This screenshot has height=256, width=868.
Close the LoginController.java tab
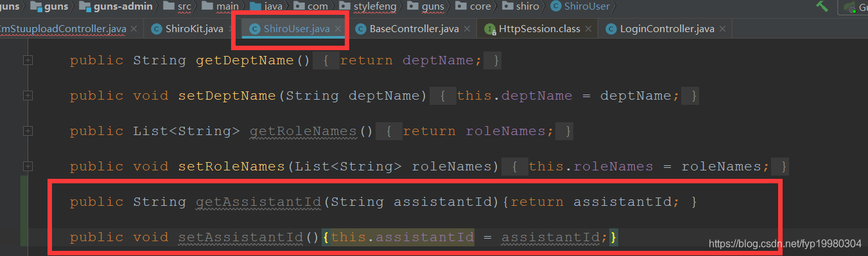coord(722,29)
